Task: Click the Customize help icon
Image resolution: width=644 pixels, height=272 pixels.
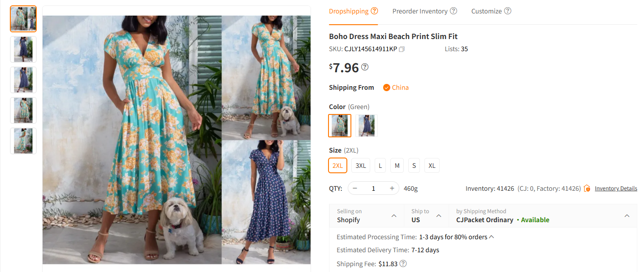Action: [x=508, y=11]
